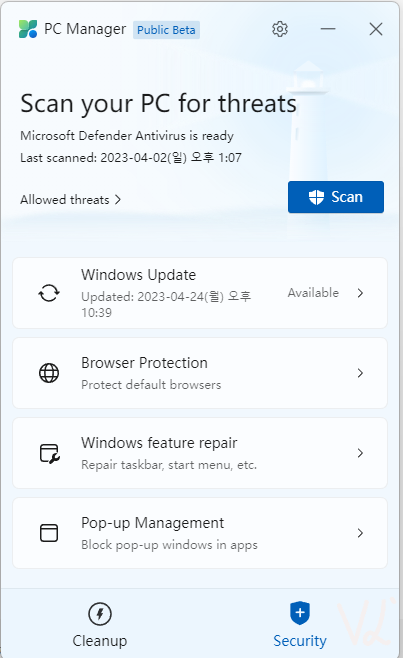Open the Browser Protection title text
The image size is (403, 658).
(144, 363)
